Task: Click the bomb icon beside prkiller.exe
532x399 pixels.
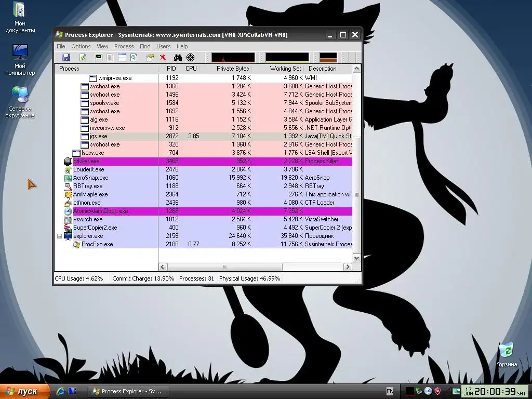Action: 68,161
